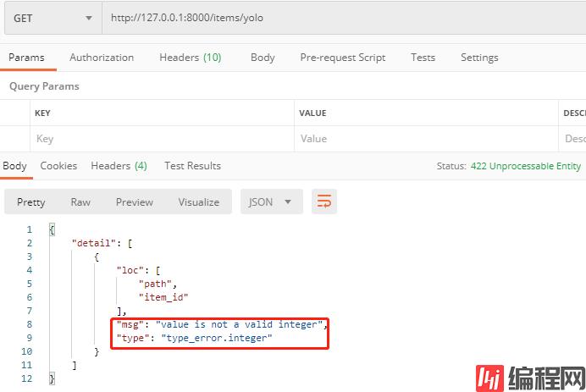Show the Test Results tab
Screen dimensions: 586x392
(x=192, y=166)
